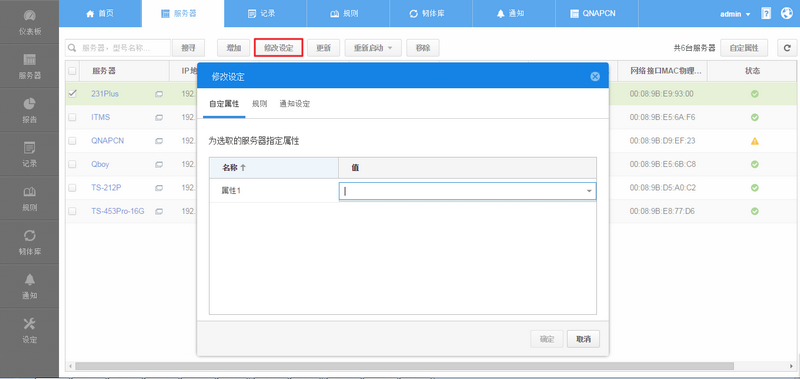800x379 pixels.
Task: Open the 韧体库 firmware item in left sidebar
Action: click(30, 242)
